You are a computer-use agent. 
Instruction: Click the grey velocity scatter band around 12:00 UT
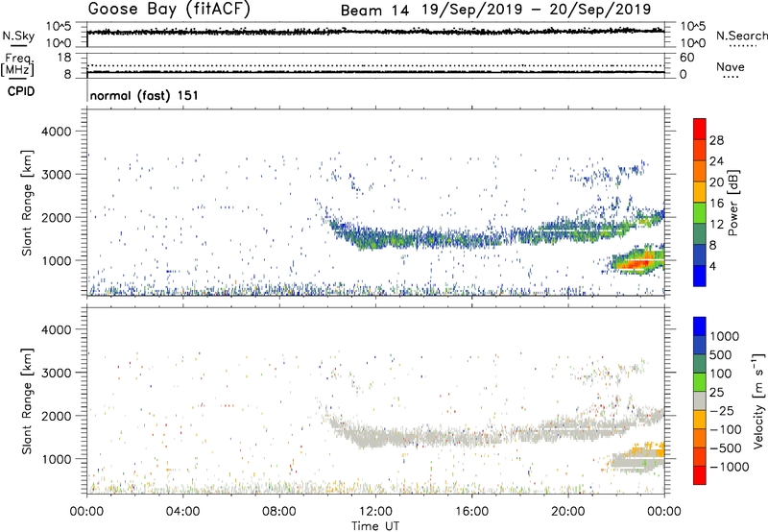tap(375, 437)
